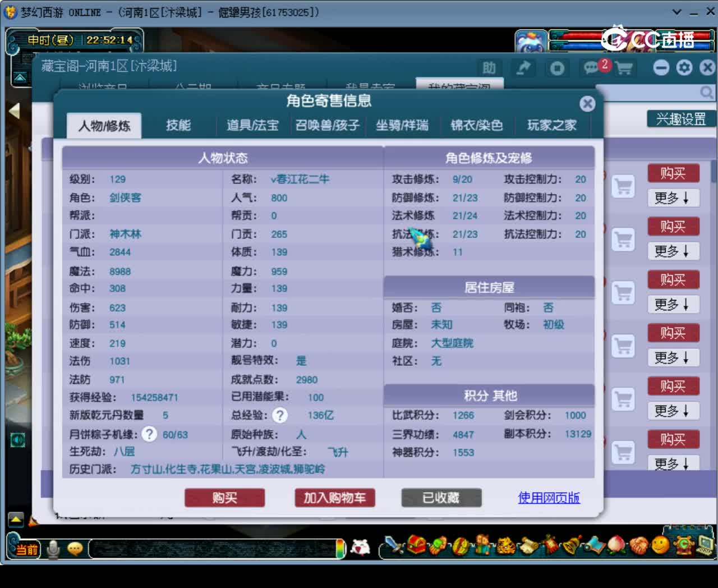The width and height of the screenshot is (718, 588).
Task: Click the red lantern icon in the bottom toolbar
Action: pos(550,544)
